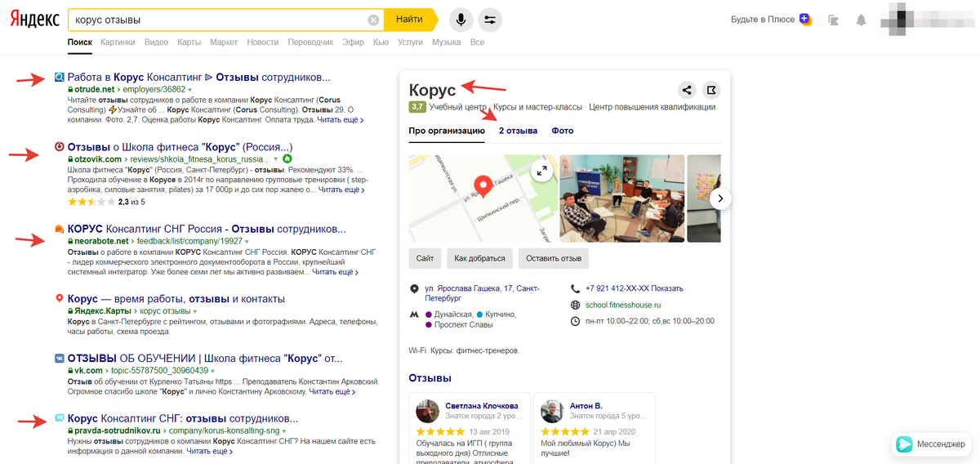
Task: Open the collections bookmark icon in header
Action: click(833, 20)
